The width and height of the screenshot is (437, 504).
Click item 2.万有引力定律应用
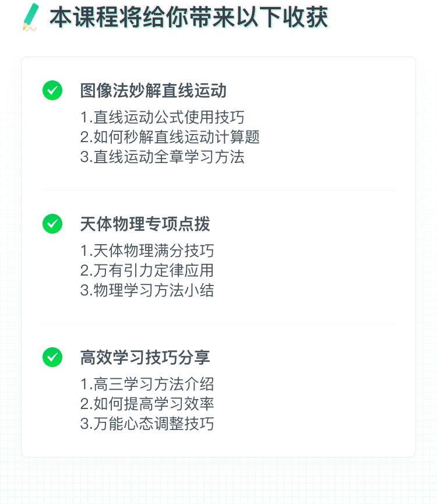[x=147, y=270]
